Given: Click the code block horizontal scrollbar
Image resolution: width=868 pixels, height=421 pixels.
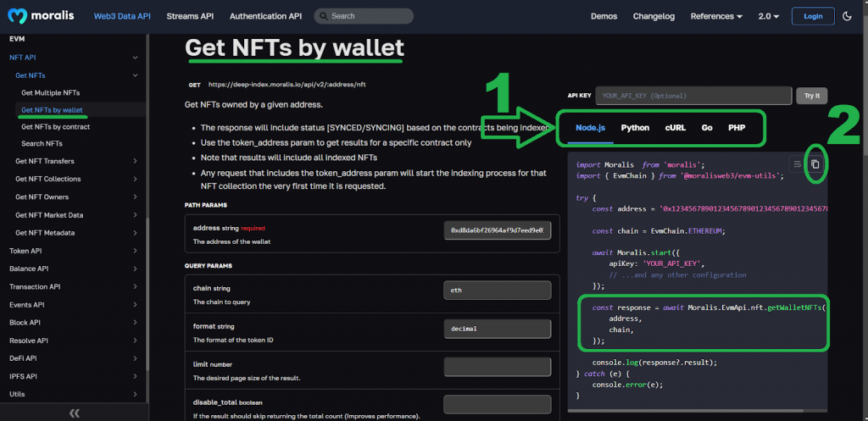Looking at the screenshot, I should 686,411.
